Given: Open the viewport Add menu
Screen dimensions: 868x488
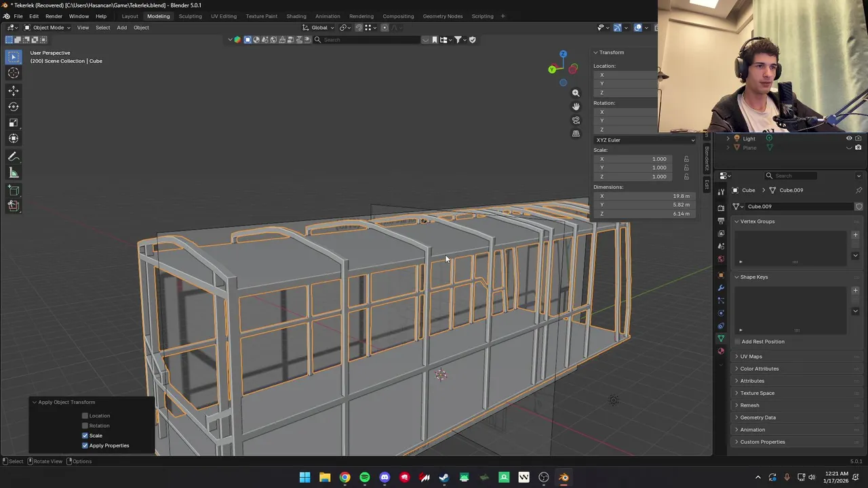Looking at the screenshot, I should [121, 28].
